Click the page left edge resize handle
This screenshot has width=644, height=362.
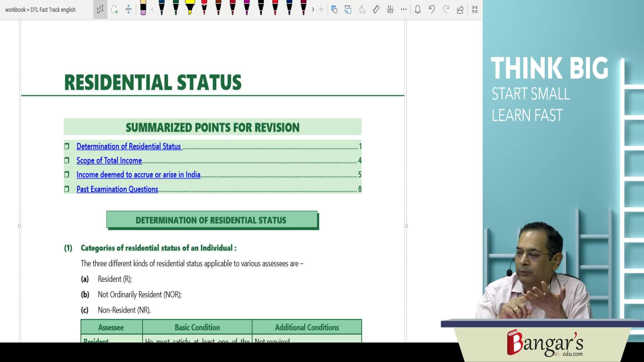(x=19, y=226)
